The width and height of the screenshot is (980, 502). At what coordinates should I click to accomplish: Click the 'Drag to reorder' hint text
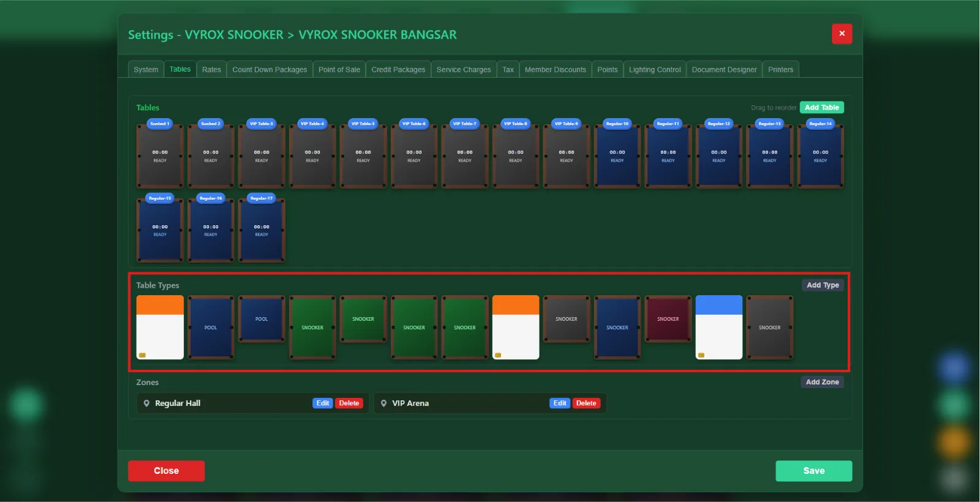[774, 108]
